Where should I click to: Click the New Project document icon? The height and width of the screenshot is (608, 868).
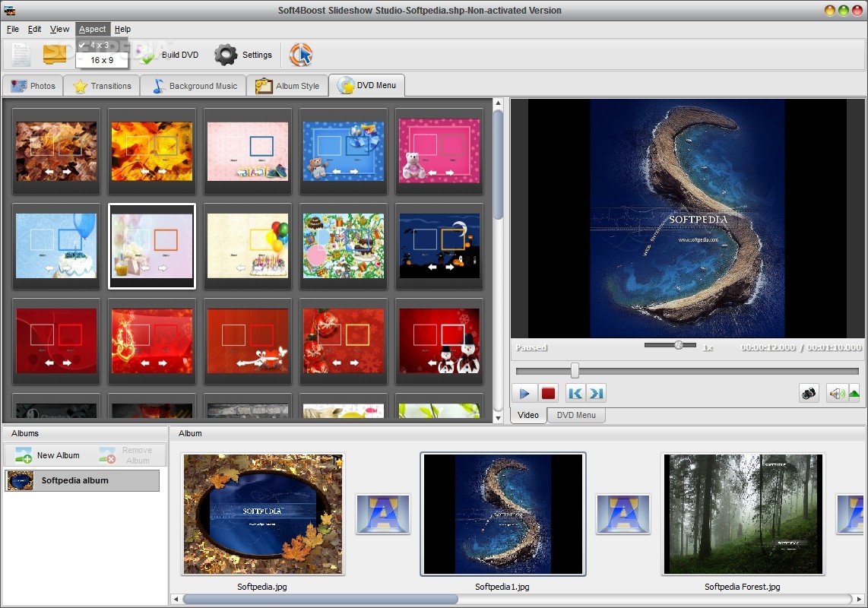click(x=21, y=55)
